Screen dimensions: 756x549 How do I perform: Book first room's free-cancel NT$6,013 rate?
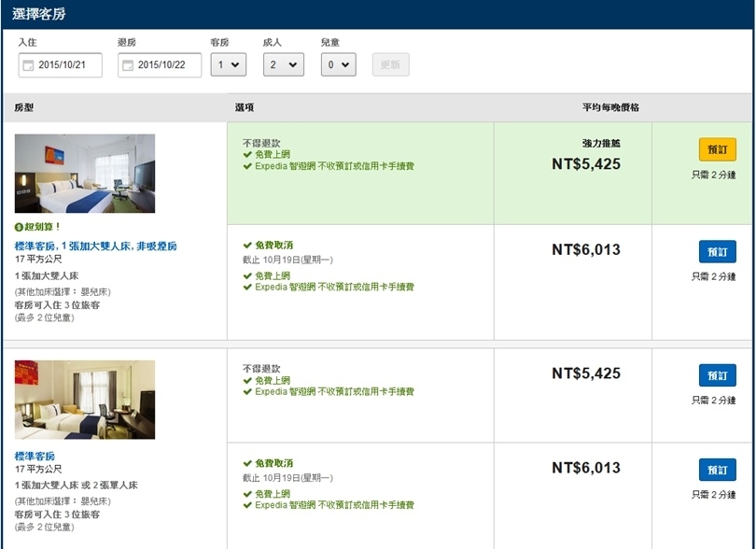(x=717, y=252)
